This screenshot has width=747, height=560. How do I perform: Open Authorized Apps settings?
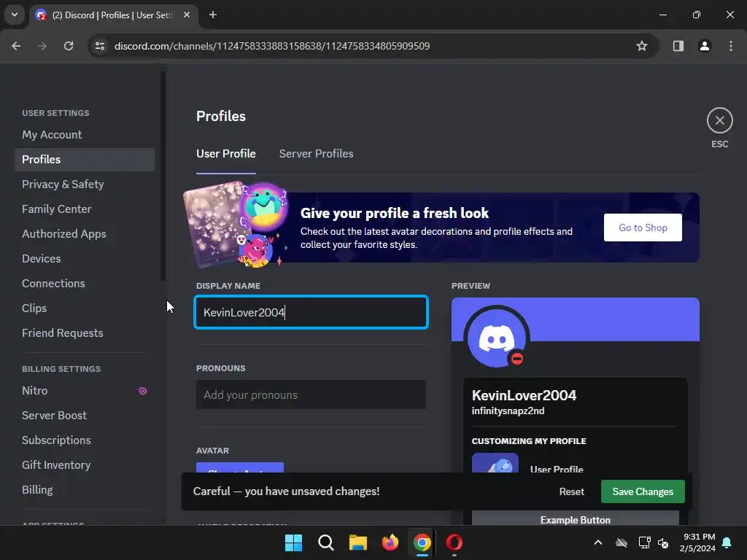(85, 234)
